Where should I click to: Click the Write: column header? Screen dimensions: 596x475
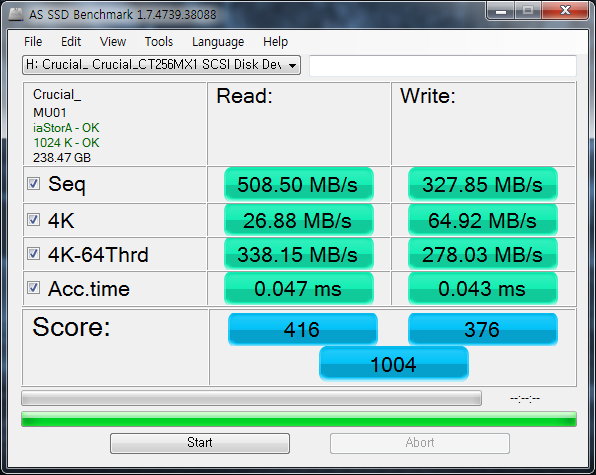pyautogui.click(x=428, y=96)
